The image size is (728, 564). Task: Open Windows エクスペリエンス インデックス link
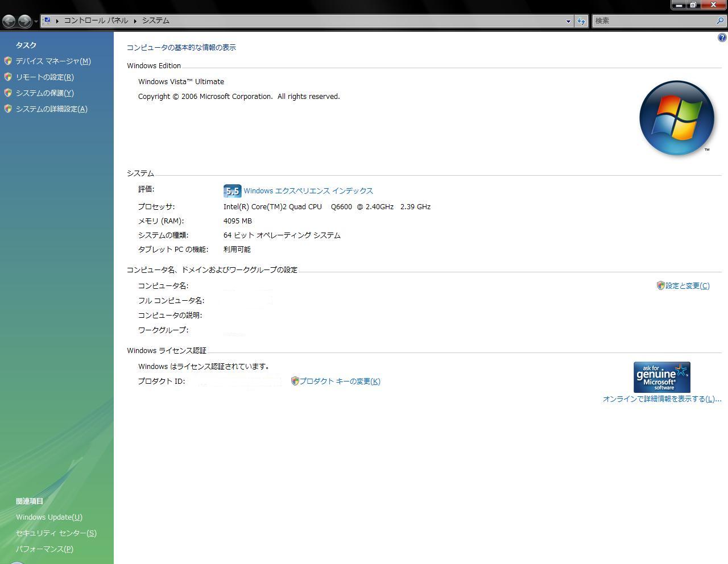tap(308, 191)
